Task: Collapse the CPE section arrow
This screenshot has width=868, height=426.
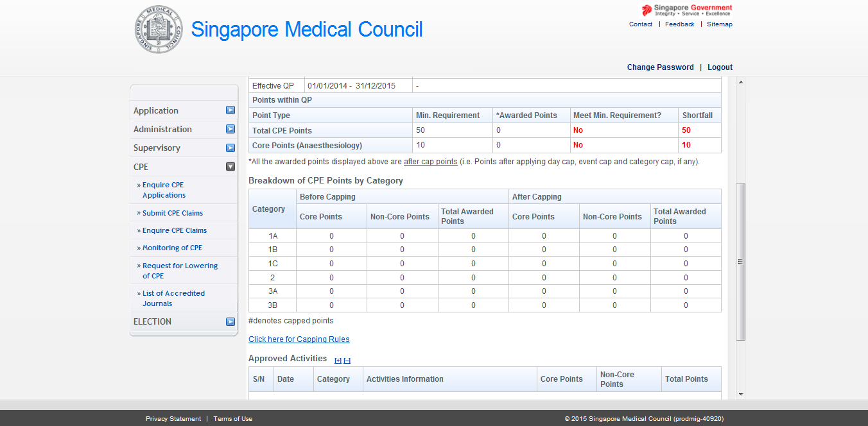Action: (230, 167)
